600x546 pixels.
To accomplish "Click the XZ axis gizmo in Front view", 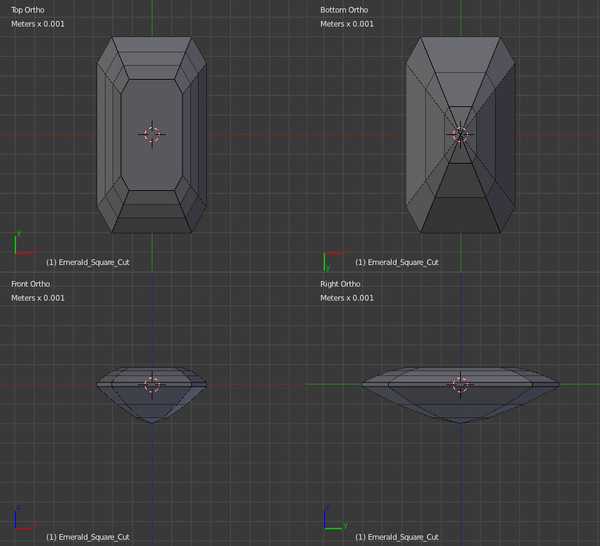I will (26, 517).
